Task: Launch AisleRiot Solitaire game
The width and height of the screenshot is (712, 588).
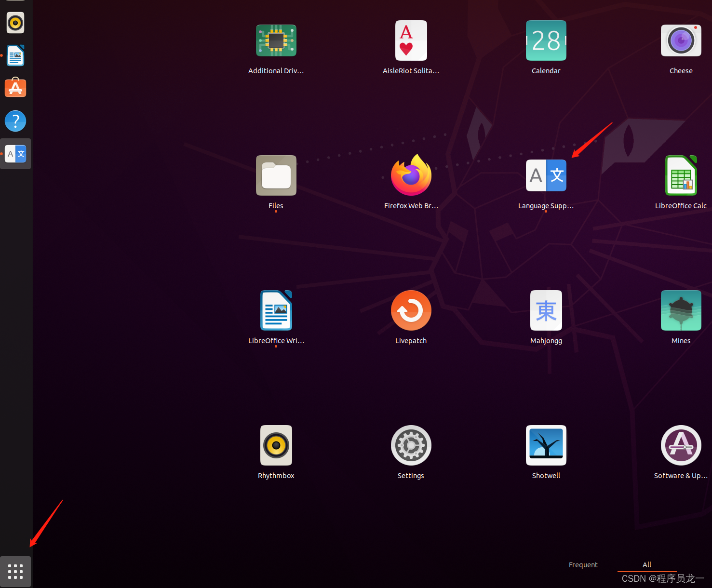Action: (x=411, y=41)
